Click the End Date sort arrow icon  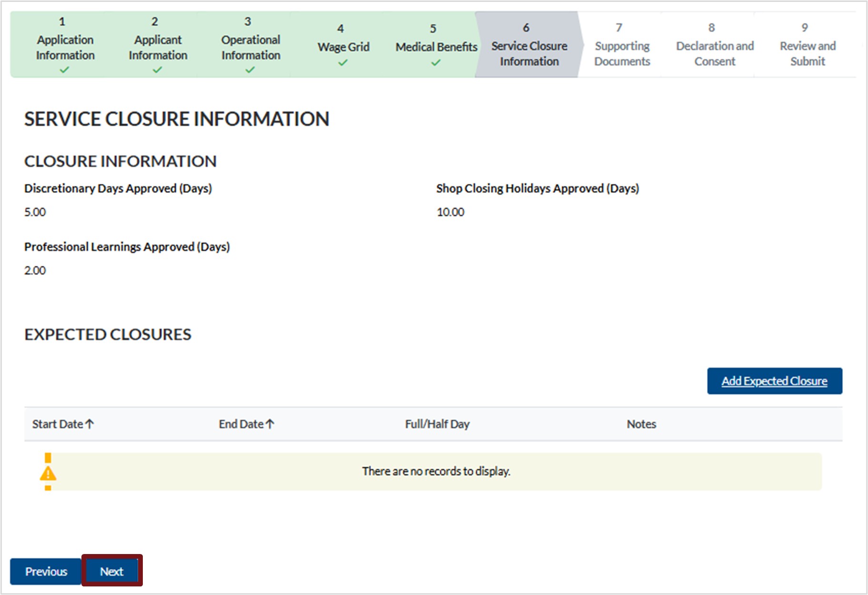point(270,424)
